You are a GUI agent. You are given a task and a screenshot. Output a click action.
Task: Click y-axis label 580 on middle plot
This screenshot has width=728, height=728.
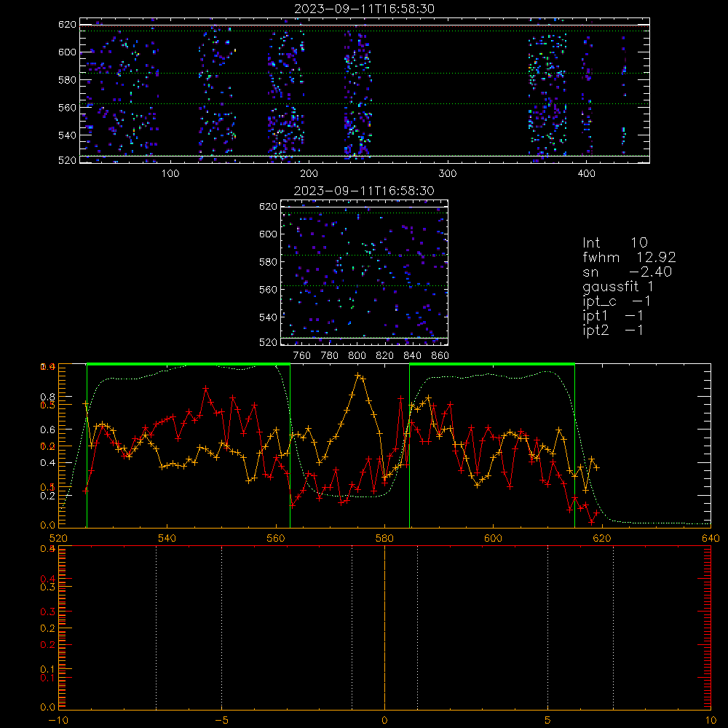point(268,262)
